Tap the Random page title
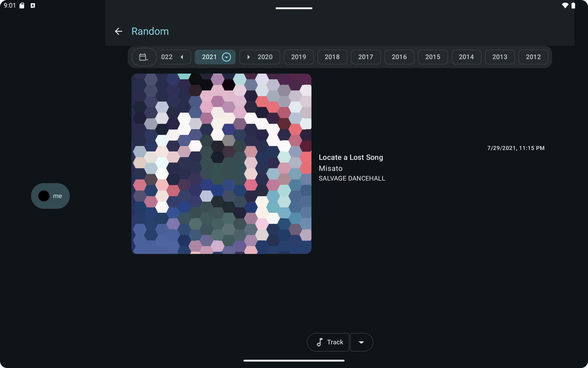The width and height of the screenshot is (588, 368). (150, 31)
